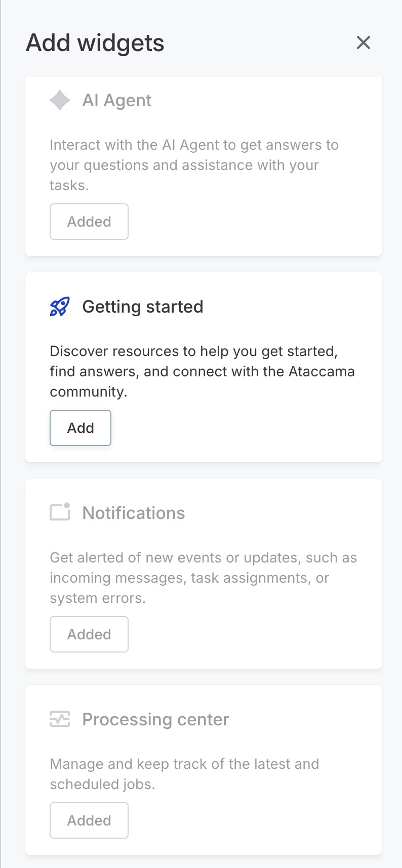This screenshot has width=402, height=868.
Task: Select the notification bell-style panel icon
Action: point(59,512)
